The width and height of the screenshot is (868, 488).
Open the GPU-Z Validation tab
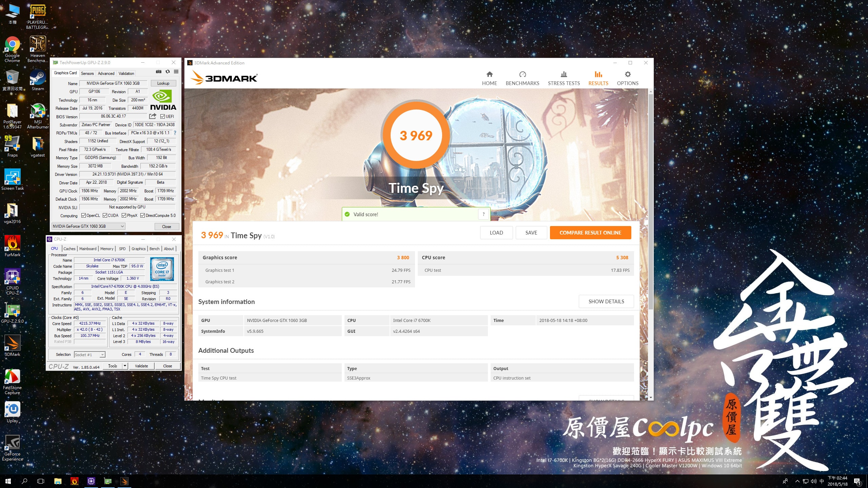pos(126,73)
